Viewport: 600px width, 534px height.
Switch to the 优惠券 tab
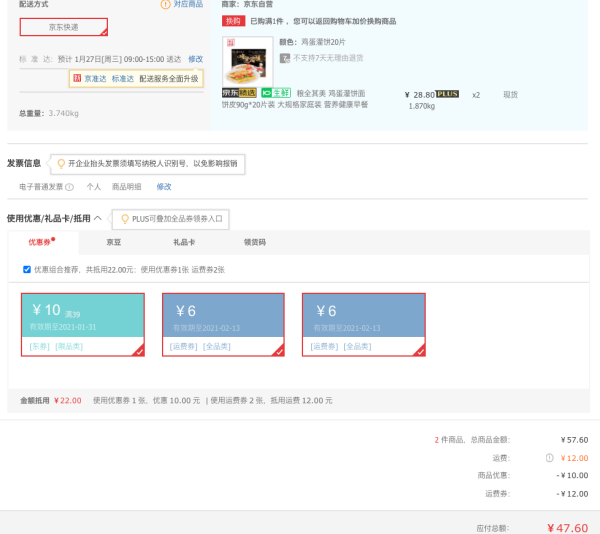42,242
